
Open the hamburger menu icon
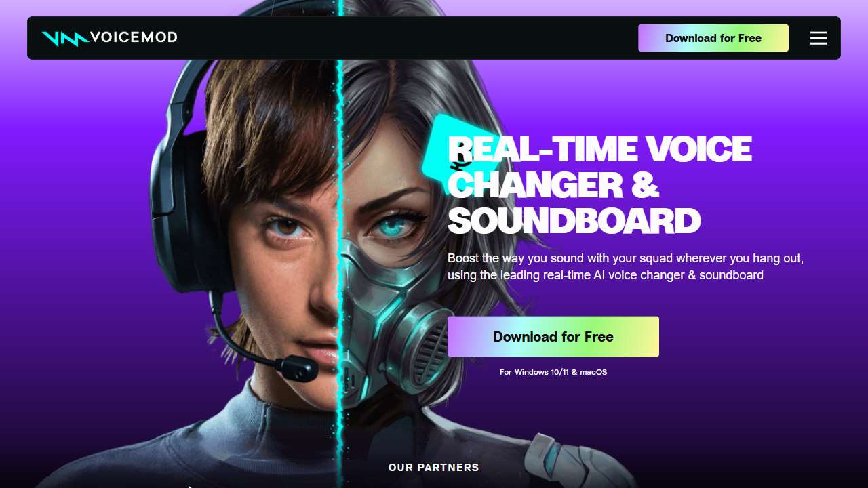click(818, 38)
